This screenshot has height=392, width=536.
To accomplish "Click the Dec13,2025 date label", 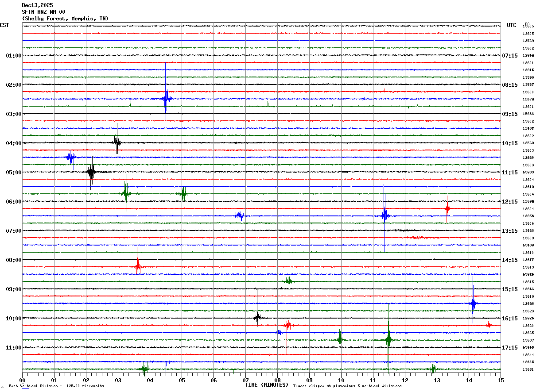I will (x=37, y=5).
